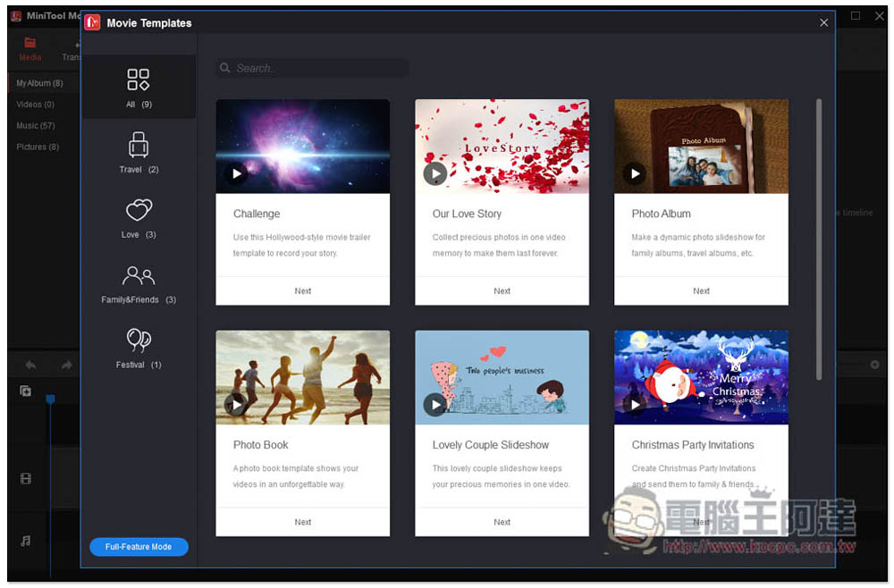Play the Lovely Couple Slideshow preview
894x588 pixels.
click(435, 405)
